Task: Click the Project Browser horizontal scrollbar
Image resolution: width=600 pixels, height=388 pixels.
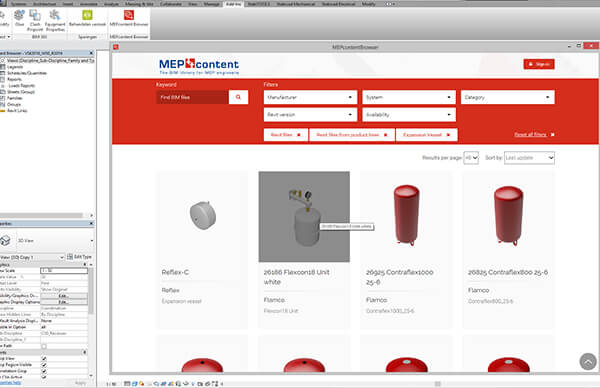Action: pyautogui.click(x=41, y=215)
